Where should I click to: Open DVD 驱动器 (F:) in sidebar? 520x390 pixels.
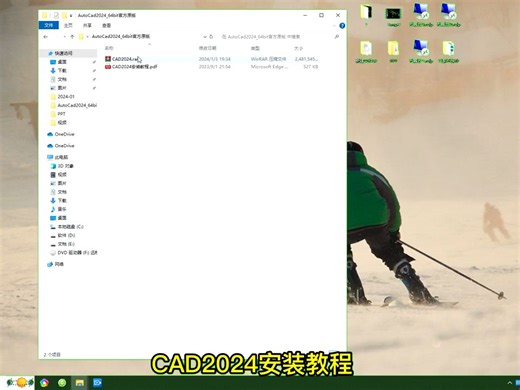pyautogui.click(x=77, y=253)
